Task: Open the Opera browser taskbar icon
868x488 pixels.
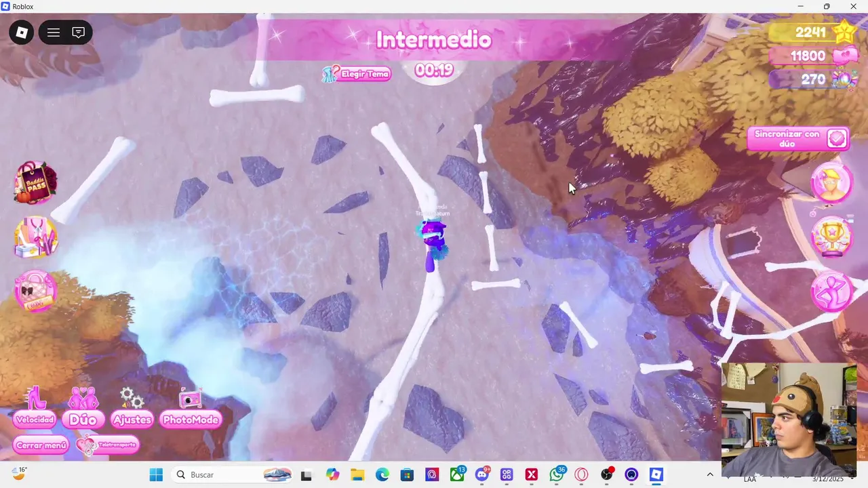Action: coord(582,474)
